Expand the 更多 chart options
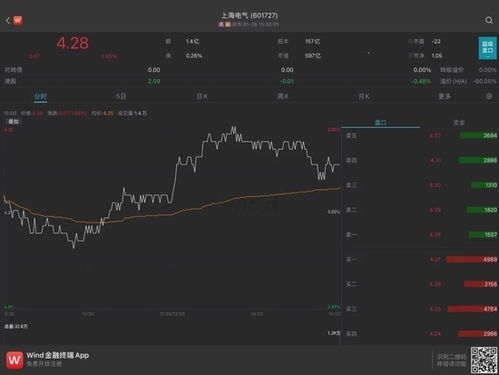499x375 pixels. (x=444, y=96)
